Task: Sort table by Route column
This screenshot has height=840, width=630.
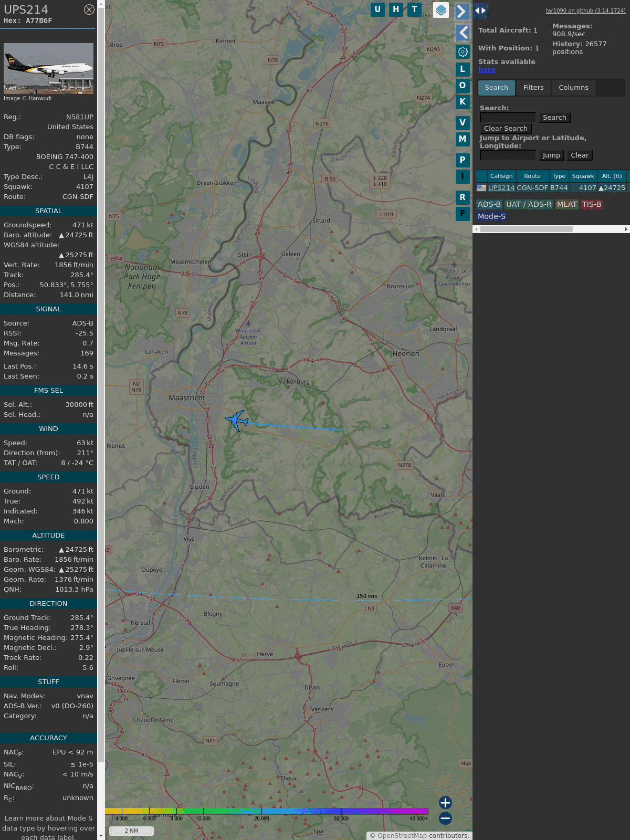Action: pyautogui.click(x=532, y=176)
